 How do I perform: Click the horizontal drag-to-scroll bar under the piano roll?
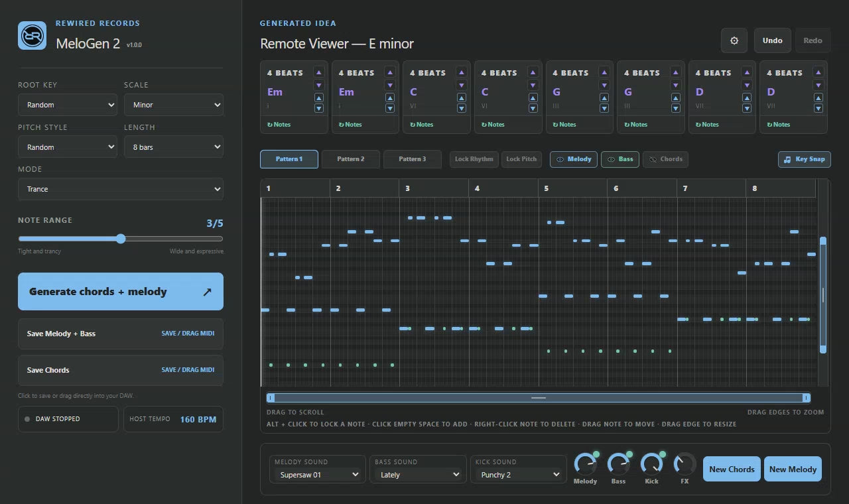coord(539,398)
